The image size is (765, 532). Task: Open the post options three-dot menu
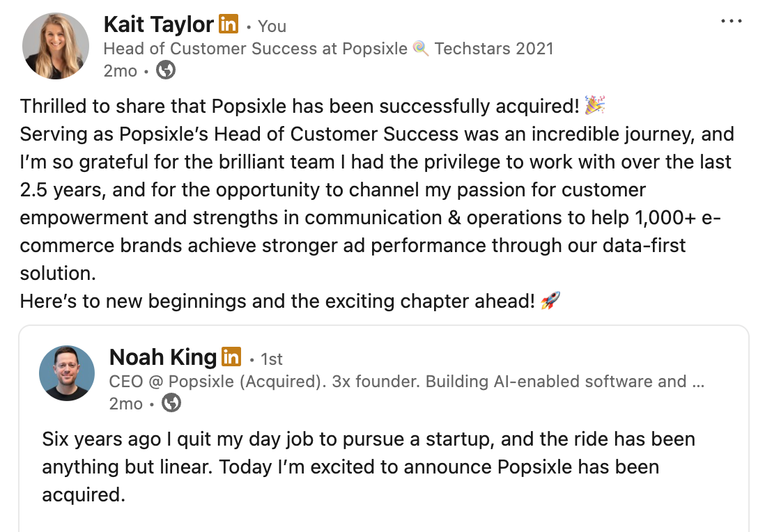731,22
